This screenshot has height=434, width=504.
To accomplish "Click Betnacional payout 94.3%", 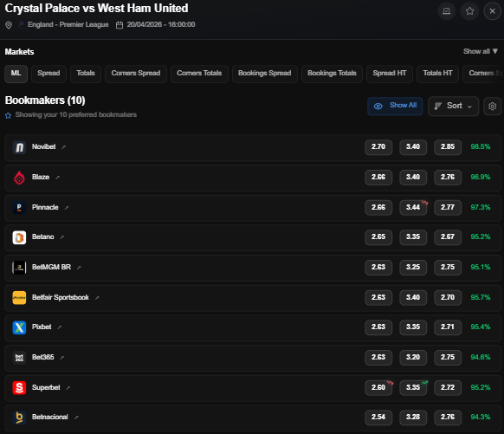I will click(x=481, y=417).
